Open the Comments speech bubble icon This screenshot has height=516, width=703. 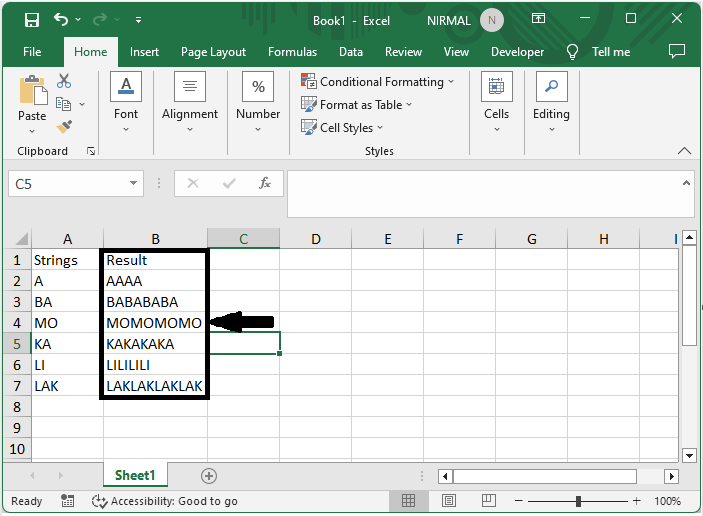pos(677,51)
